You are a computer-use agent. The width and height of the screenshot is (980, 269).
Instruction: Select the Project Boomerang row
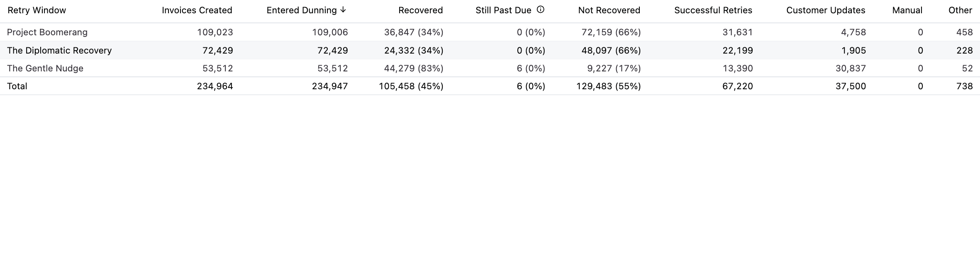tap(490, 32)
